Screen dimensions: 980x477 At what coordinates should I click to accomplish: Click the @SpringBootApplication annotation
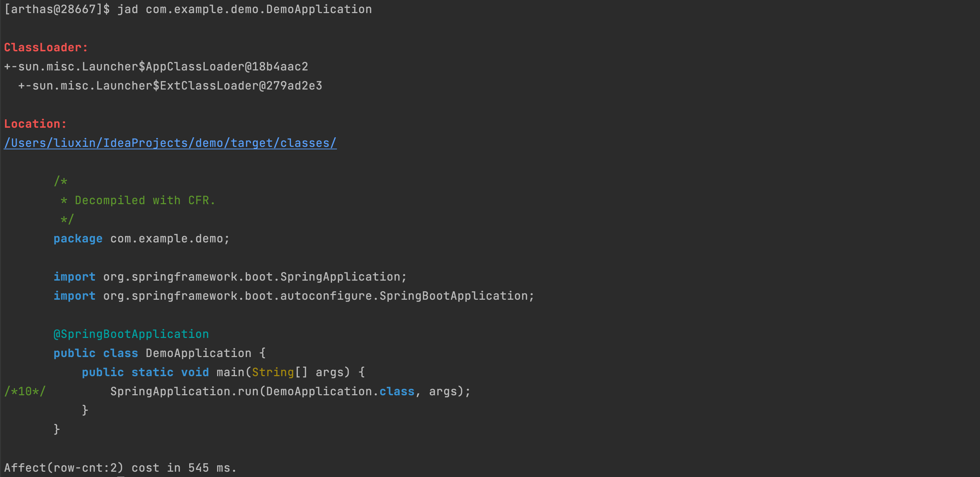[x=131, y=334]
